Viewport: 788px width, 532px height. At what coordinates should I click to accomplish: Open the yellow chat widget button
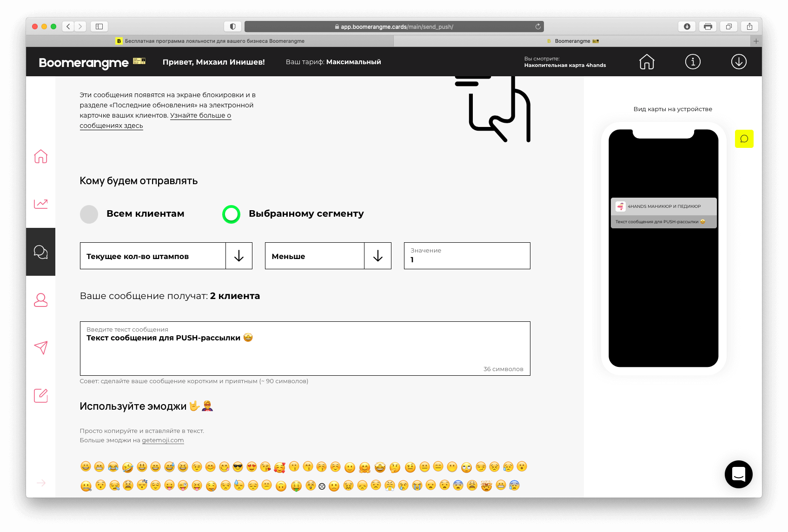[744, 139]
